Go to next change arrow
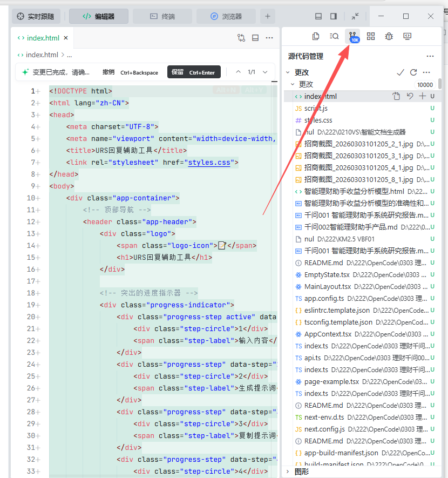 (265, 72)
